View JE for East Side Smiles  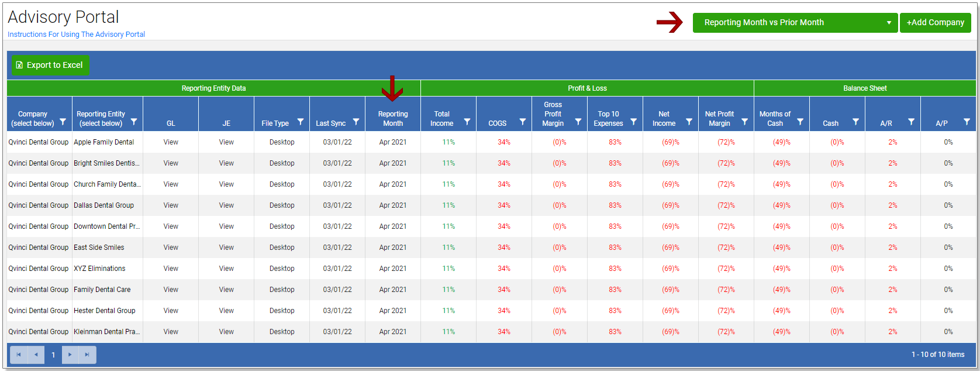pos(226,248)
